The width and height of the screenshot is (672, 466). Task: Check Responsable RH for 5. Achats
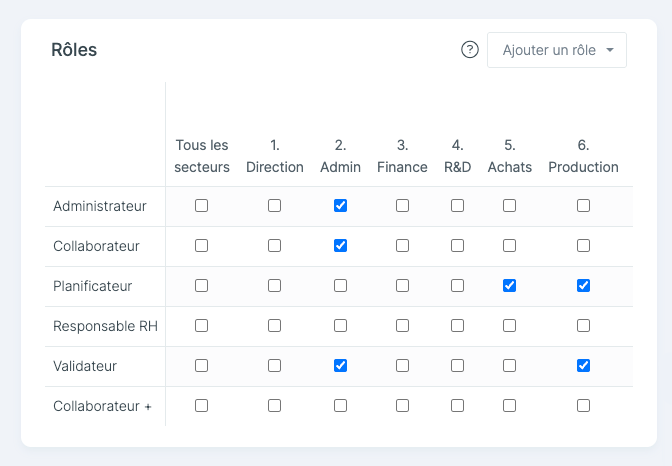pyautogui.click(x=509, y=326)
